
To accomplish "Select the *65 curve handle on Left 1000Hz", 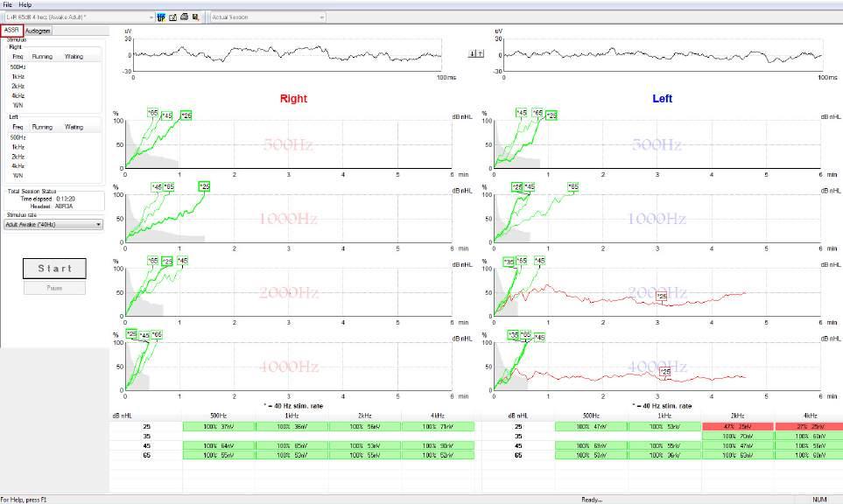I will [x=573, y=187].
